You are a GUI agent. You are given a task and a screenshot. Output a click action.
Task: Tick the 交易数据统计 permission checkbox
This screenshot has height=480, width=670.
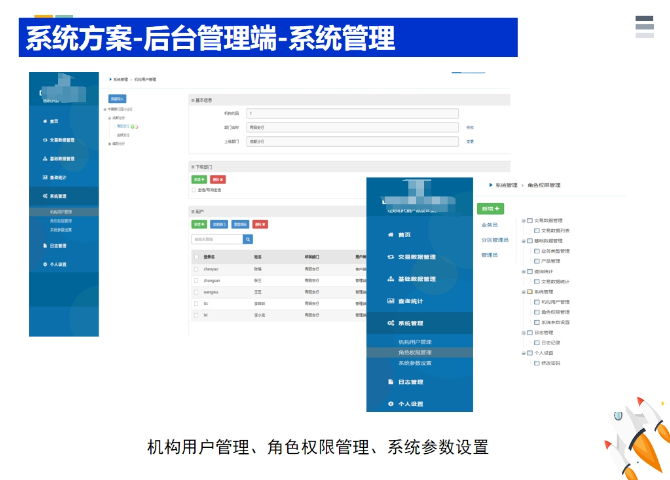[x=537, y=282]
